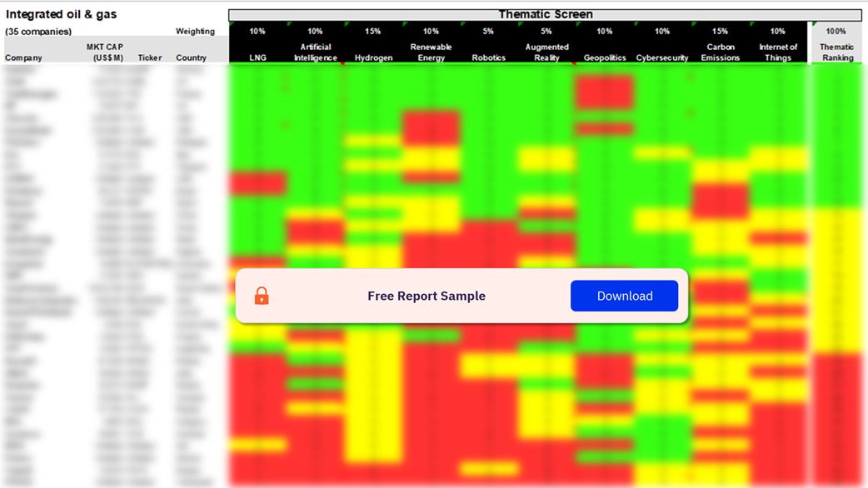Click the 15% weighting above Hydrogen
868x488 pixels.
(372, 32)
